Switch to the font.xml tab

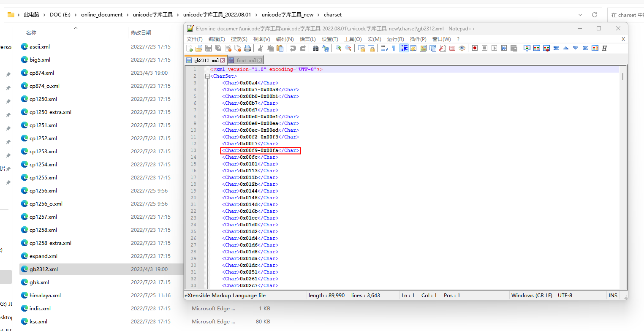click(x=246, y=60)
